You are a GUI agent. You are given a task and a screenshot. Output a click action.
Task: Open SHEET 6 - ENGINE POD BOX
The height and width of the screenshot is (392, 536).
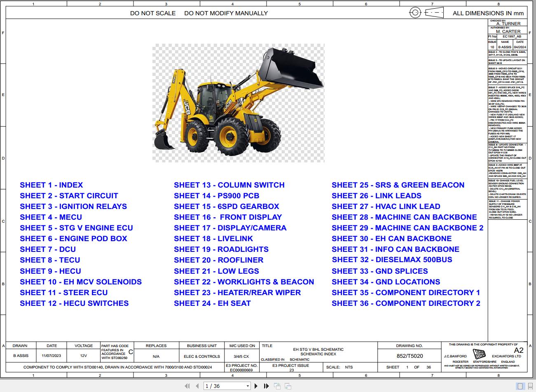(x=73, y=239)
